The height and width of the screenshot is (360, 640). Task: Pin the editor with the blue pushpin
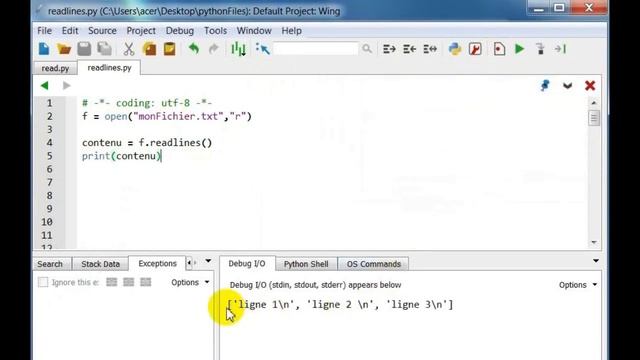point(545,85)
